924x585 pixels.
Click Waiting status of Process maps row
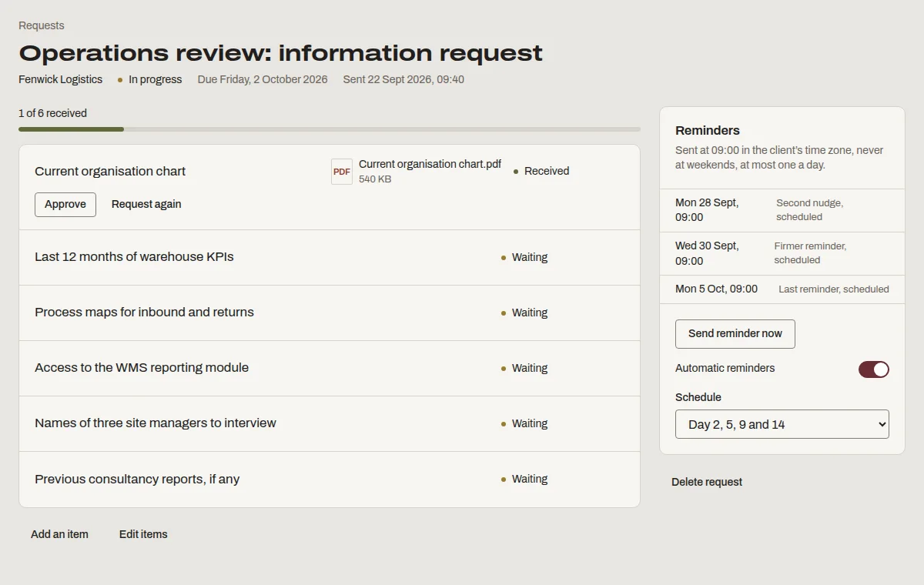point(524,313)
